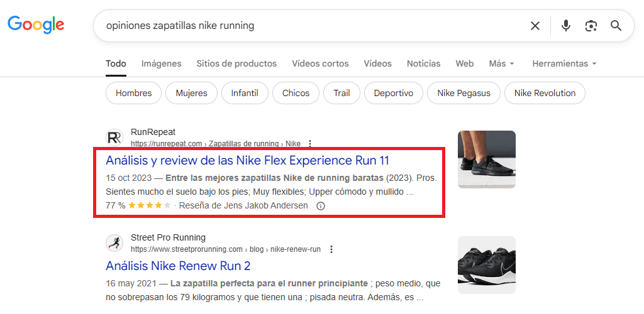Open the Análisis Nike Renew Run 2 link

click(x=178, y=266)
